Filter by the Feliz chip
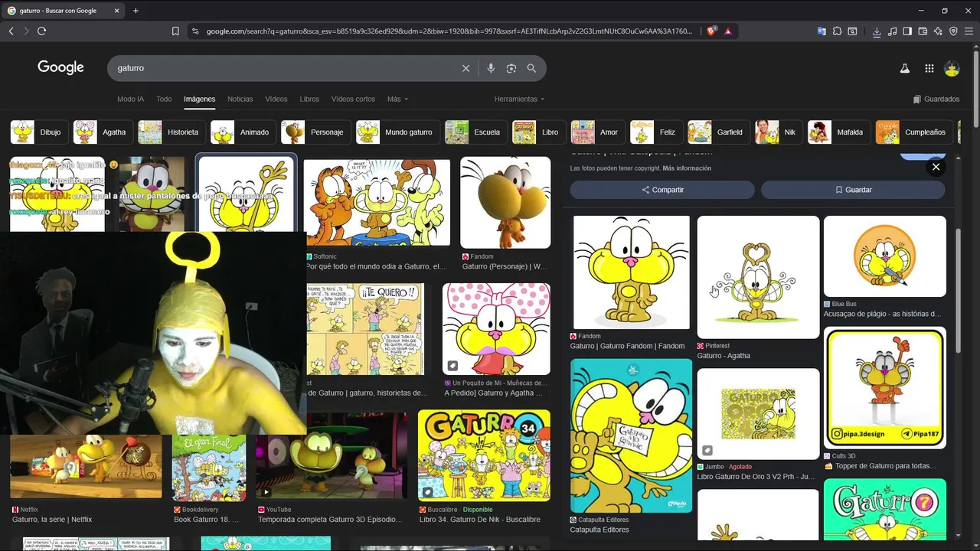This screenshot has height=551, width=980. [656, 132]
